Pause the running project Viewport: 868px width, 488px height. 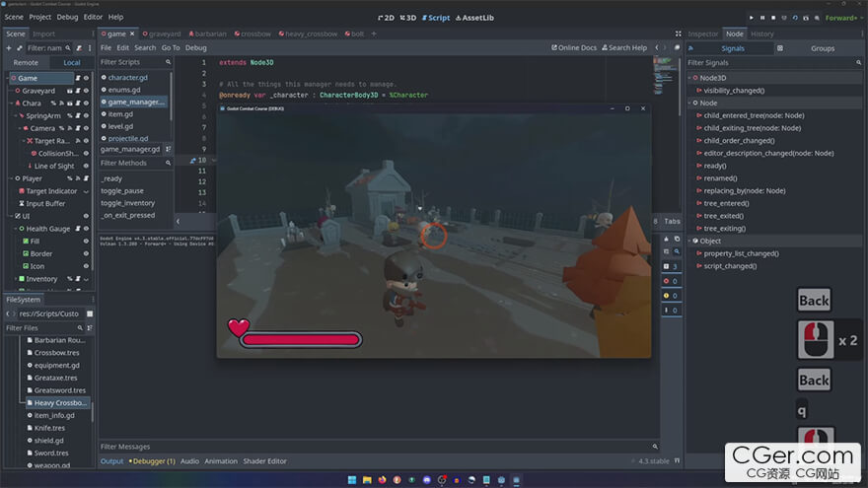click(762, 18)
